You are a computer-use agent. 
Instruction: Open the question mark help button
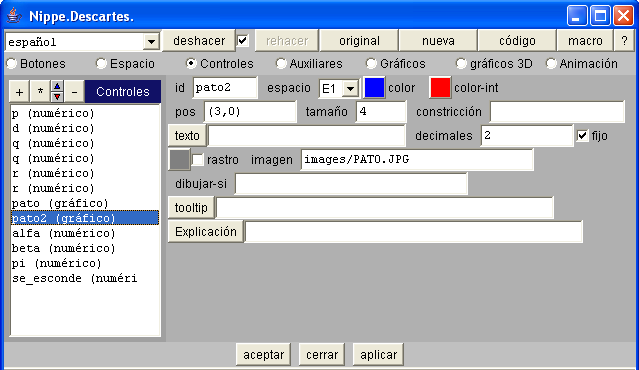coord(624,41)
